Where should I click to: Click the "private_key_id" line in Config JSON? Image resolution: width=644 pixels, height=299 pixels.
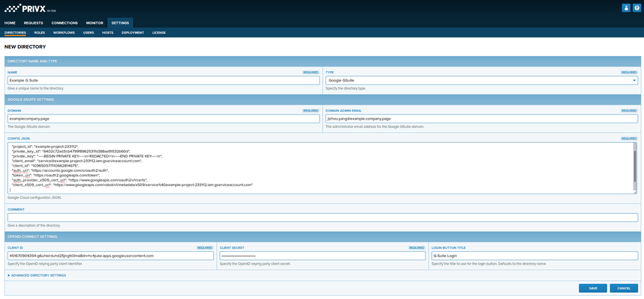tap(71, 151)
